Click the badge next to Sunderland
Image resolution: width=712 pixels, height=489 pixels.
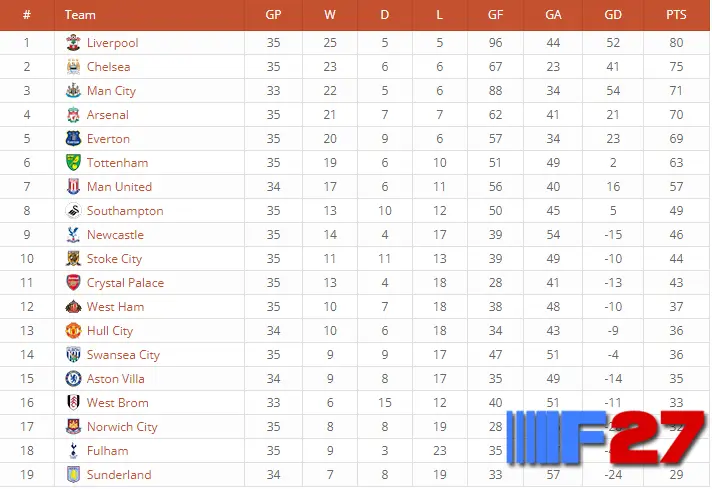73,474
